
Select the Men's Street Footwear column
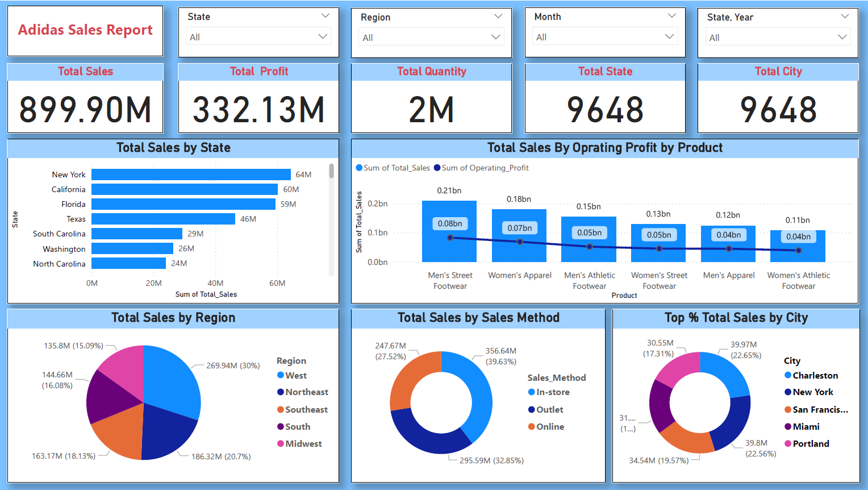(449, 231)
